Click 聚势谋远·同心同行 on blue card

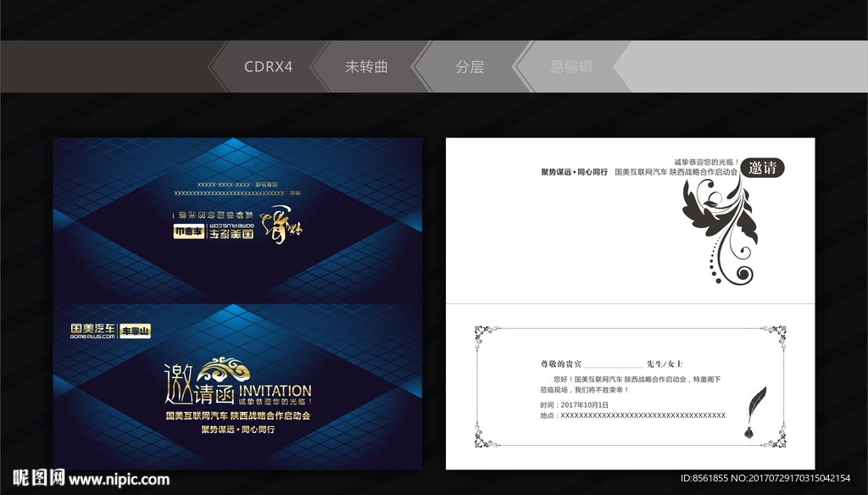pos(238,429)
